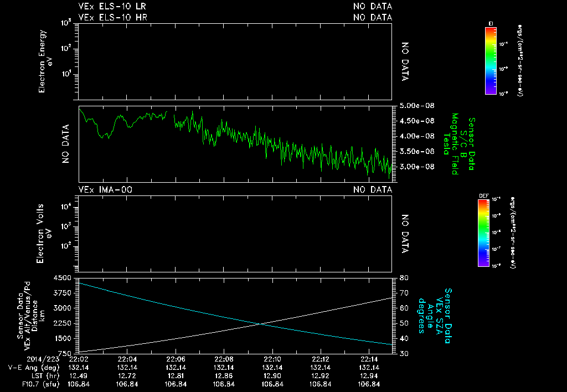Click the 'Electron Energy eV' axis label
The height and width of the screenshot is (392, 567).
pos(45,61)
